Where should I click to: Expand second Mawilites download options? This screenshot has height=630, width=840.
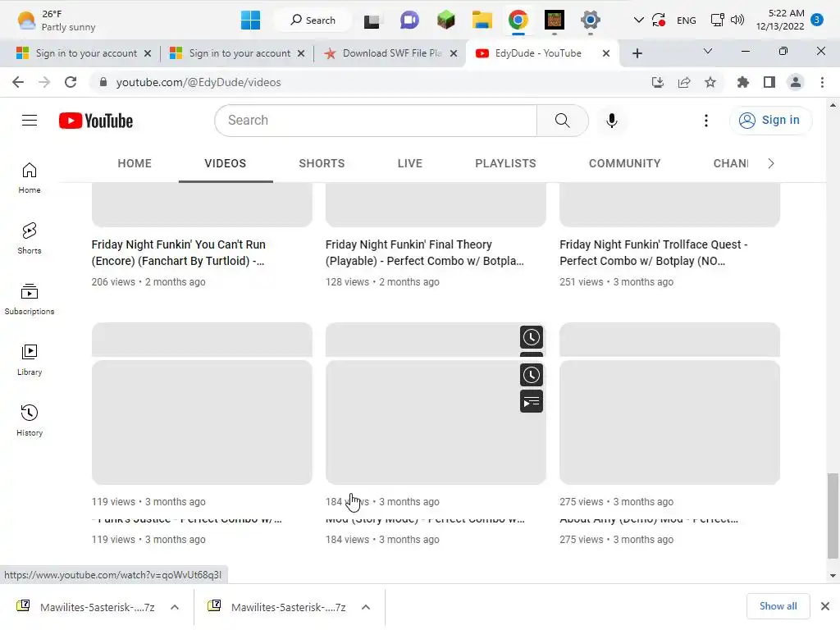[x=366, y=607]
